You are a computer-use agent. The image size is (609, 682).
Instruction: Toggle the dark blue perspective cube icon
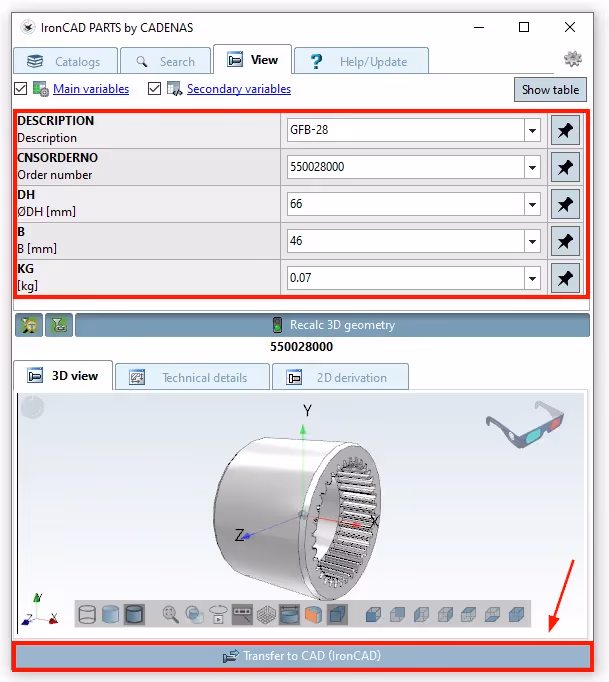pos(337,614)
